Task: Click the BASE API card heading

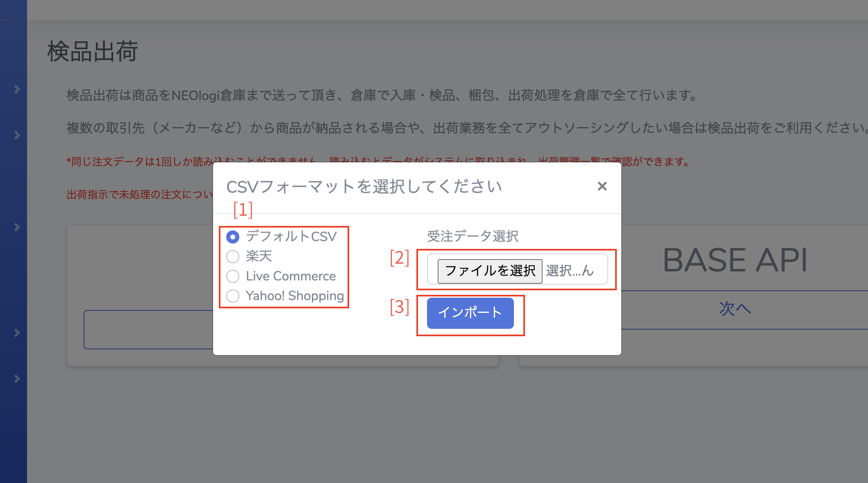Action: pyautogui.click(x=735, y=260)
